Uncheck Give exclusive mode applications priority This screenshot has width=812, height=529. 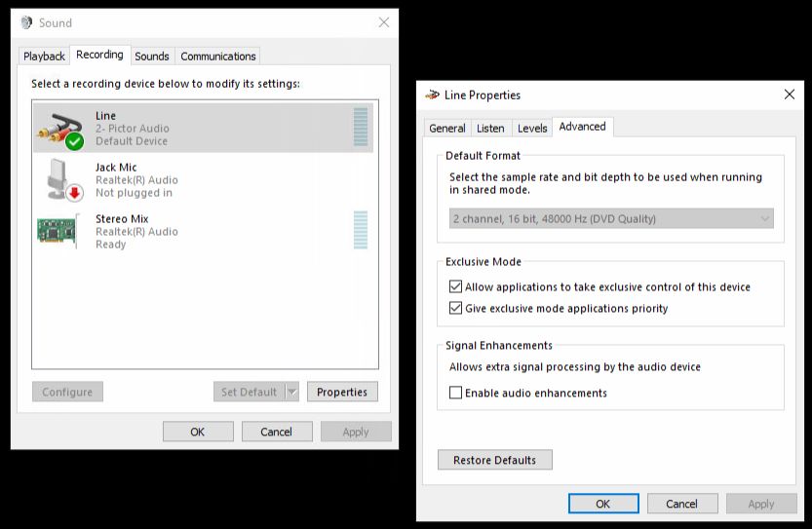[455, 309]
